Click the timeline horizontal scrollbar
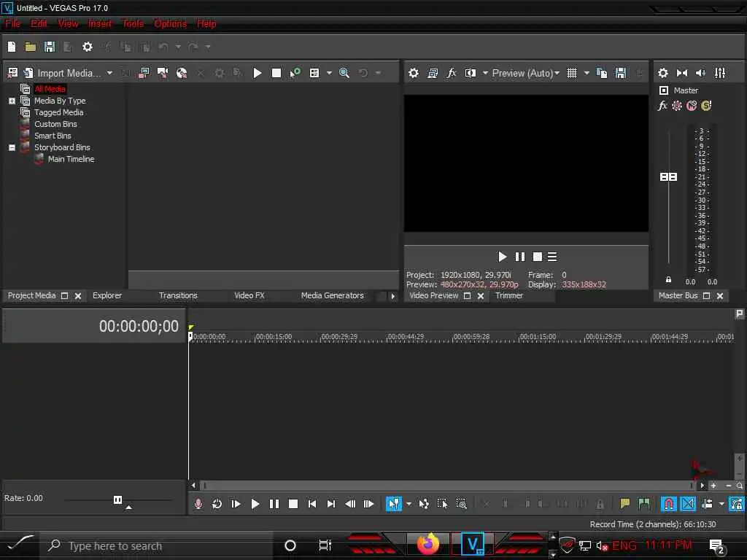Screen dimensions: 747x560 (447, 486)
